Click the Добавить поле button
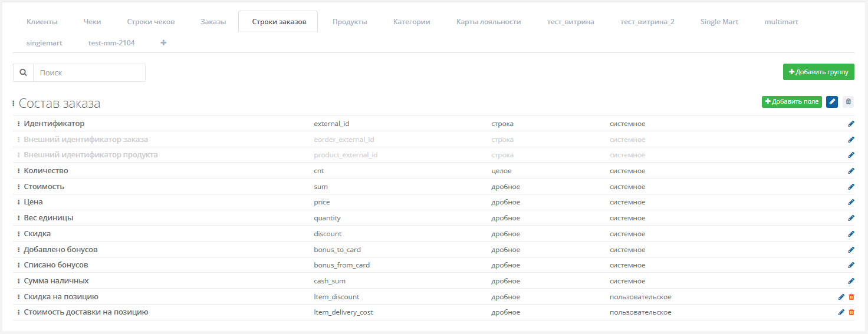 [791, 102]
